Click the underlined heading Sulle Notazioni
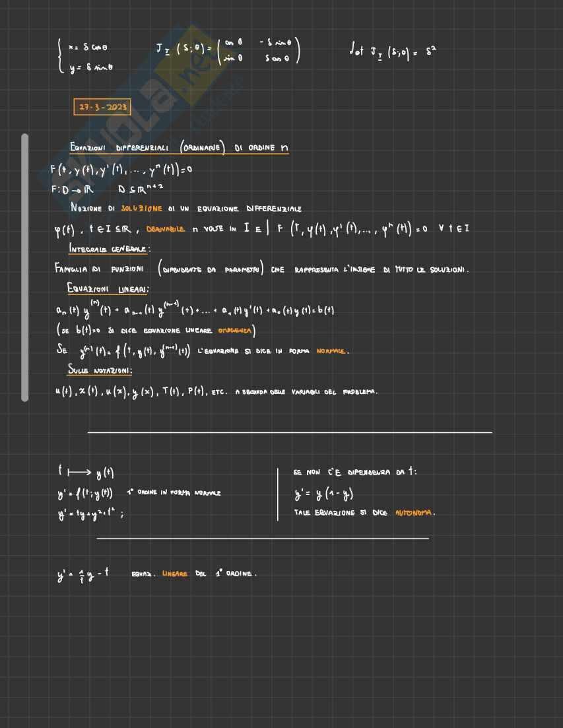Viewport: 563px width, 728px height. coord(100,370)
